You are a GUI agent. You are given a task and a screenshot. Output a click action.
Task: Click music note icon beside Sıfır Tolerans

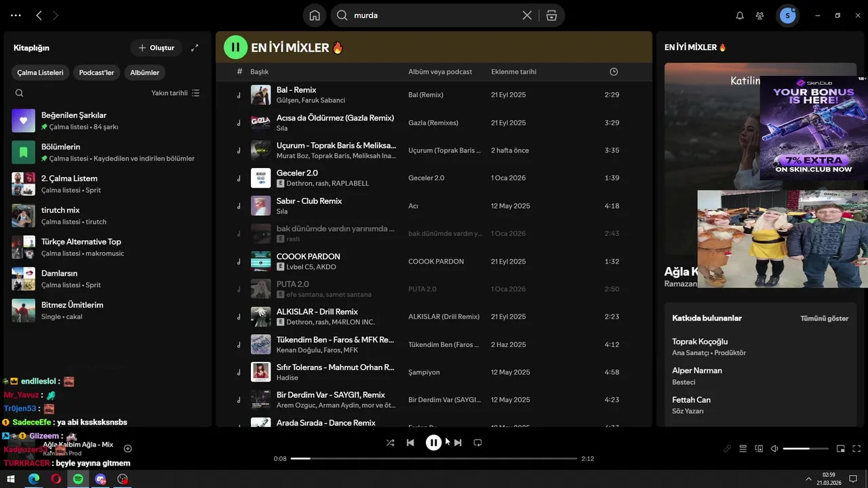[x=239, y=372]
